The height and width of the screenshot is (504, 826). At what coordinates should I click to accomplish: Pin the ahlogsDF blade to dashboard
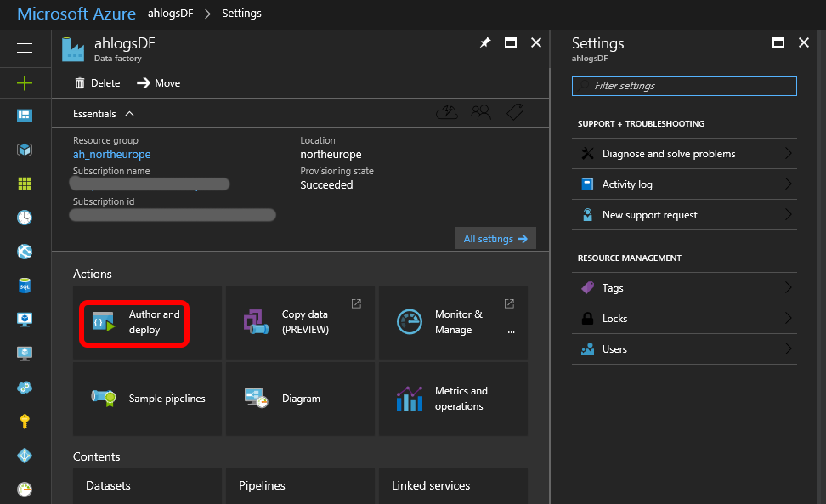[x=485, y=42]
